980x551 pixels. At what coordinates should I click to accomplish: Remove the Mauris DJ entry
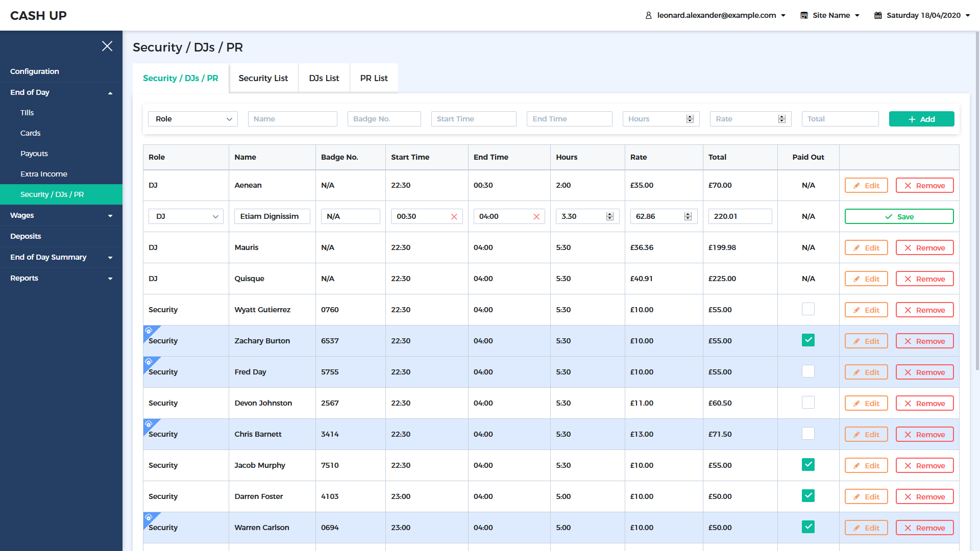click(924, 248)
